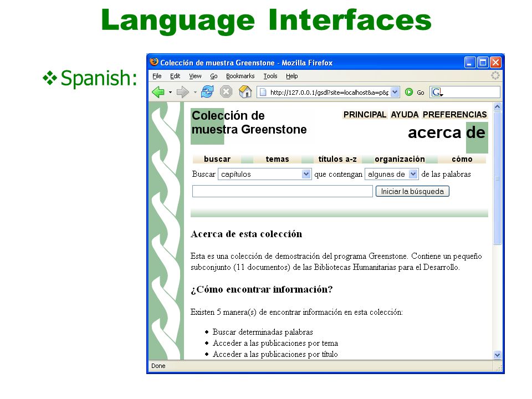Switch to the 'cómo' tab
532x399 pixels.
tap(462, 159)
